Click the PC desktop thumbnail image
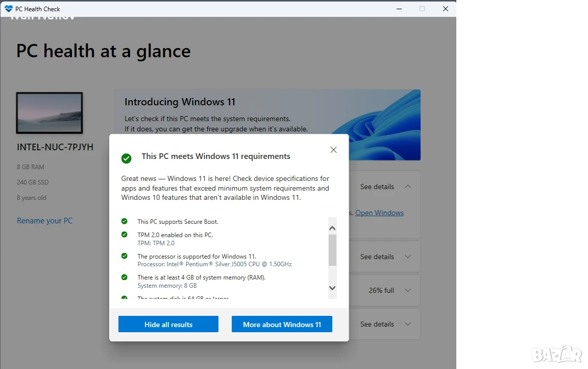 50,113
